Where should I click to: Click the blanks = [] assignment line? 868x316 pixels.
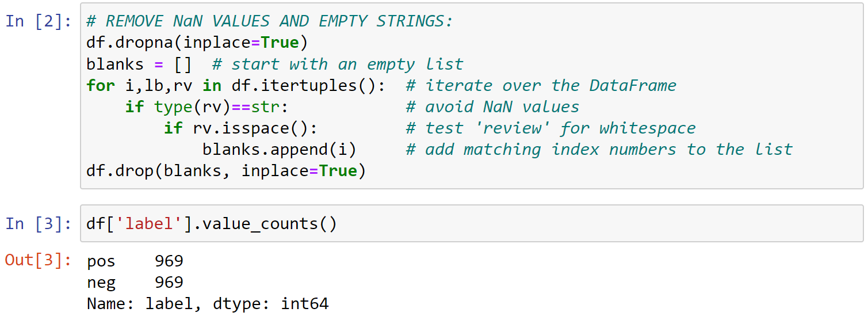139,64
